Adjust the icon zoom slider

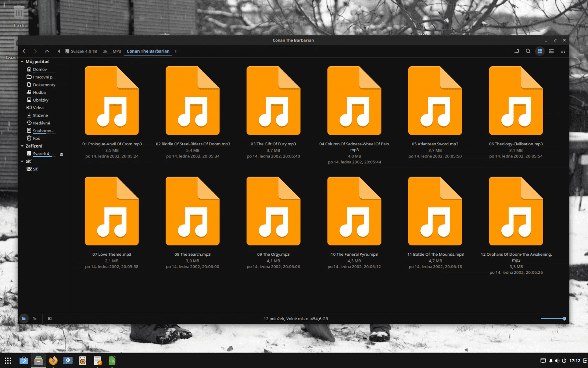(553, 319)
